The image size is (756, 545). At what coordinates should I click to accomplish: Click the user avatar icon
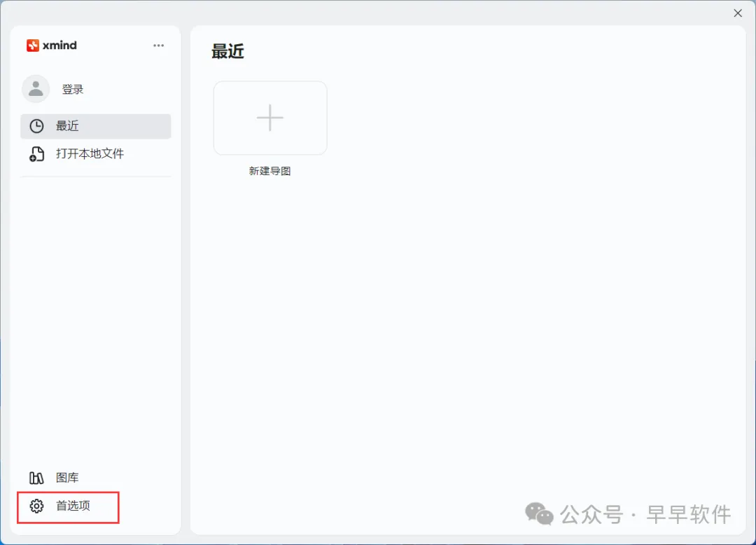coord(36,89)
